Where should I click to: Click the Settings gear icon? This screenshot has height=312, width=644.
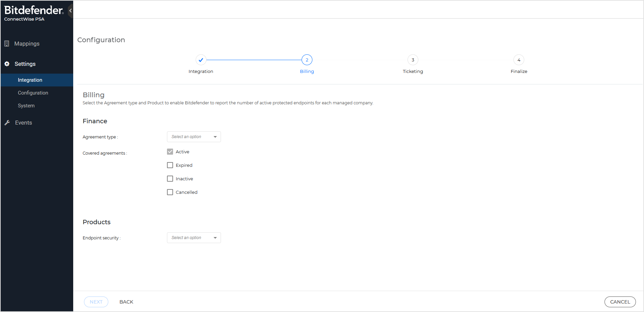point(7,64)
